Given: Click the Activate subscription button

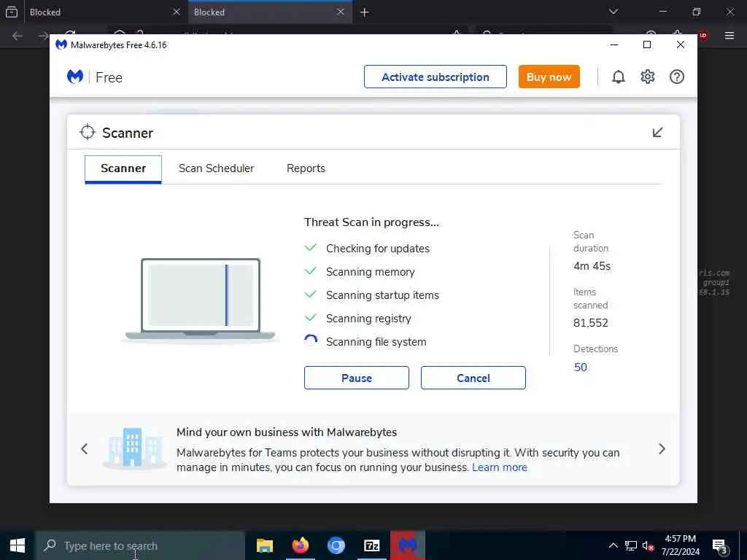Looking at the screenshot, I should 435,77.
